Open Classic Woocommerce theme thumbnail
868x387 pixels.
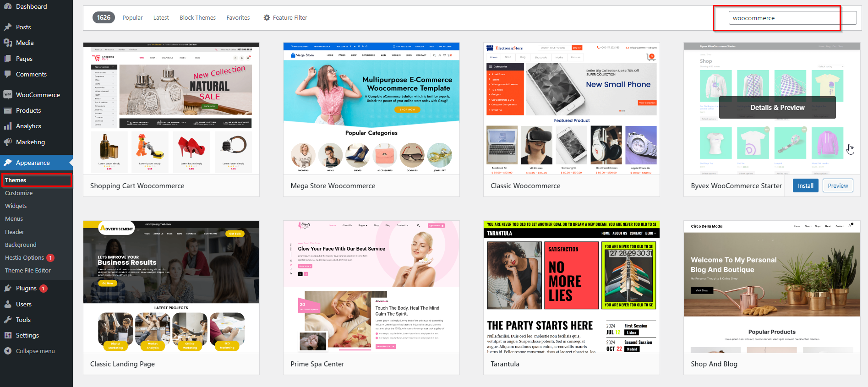tap(572, 109)
